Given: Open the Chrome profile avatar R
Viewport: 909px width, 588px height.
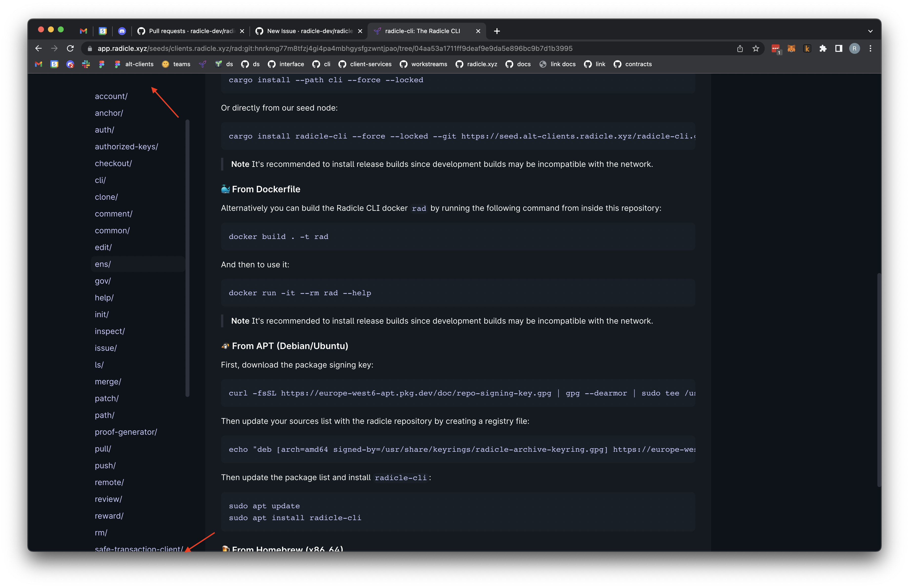Looking at the screenshot, I should click(854, 48).
